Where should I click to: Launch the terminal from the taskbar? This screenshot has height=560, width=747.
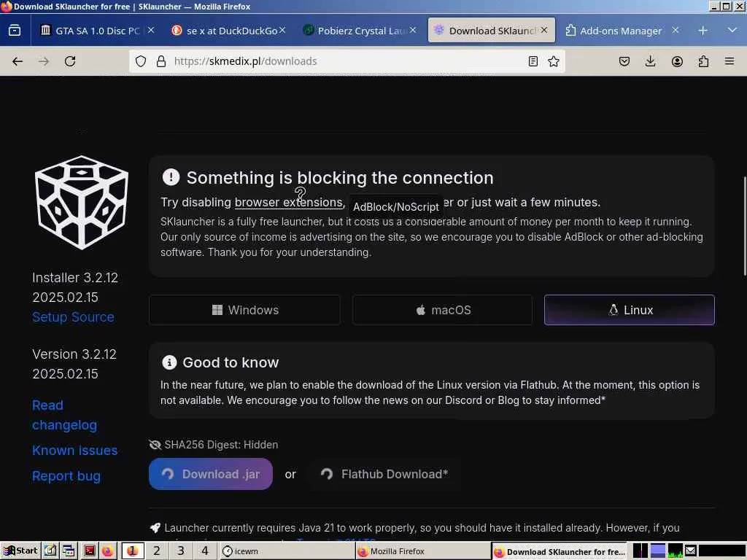pyautogui.click(x=89, y=551)
